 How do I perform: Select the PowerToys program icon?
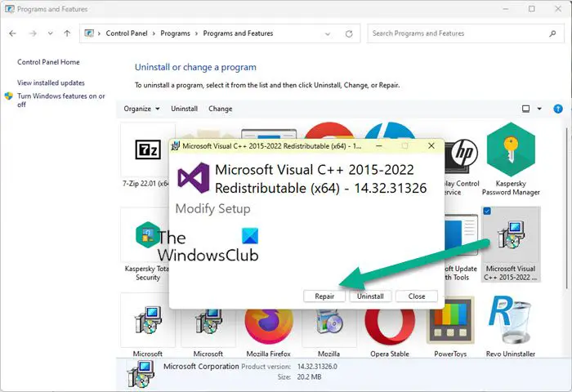coord(450,320)
